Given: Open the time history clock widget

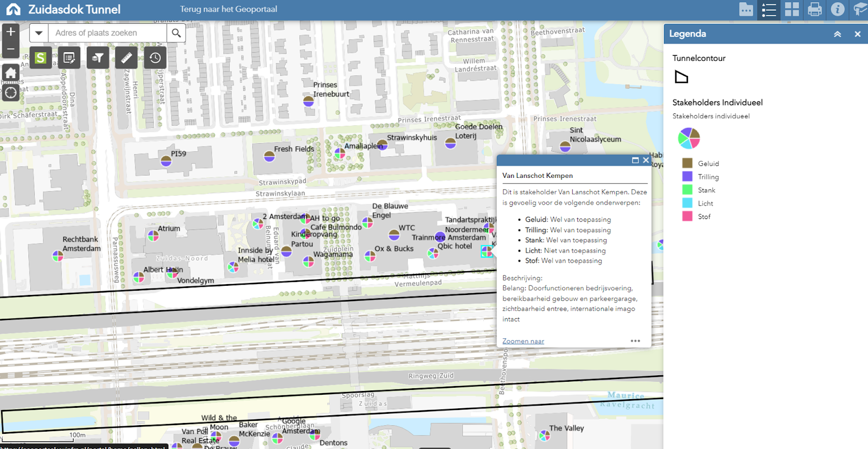Looking at the screenshot, I should coord(155,58).
